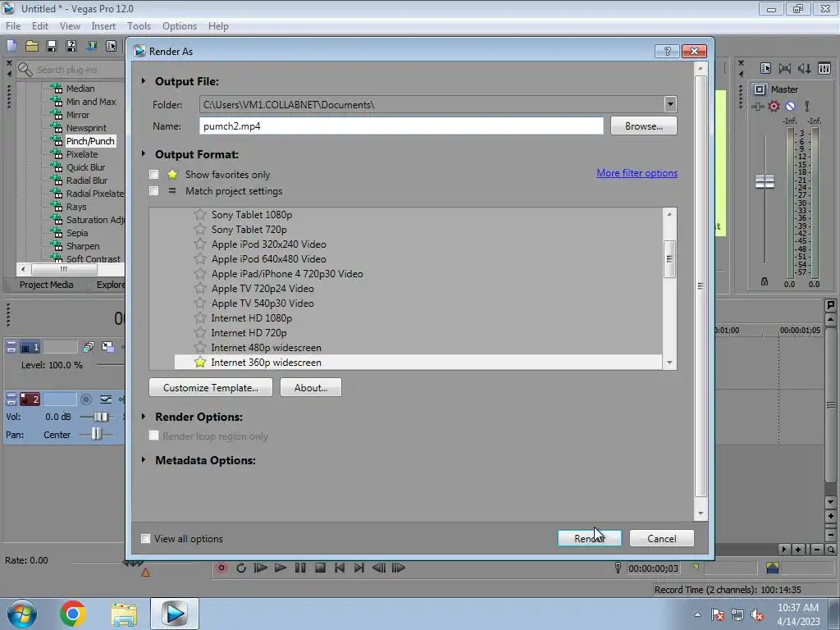The height and width of the screenshot is (630, 840).
Task: Click the About button
Action: click(311, 387)
